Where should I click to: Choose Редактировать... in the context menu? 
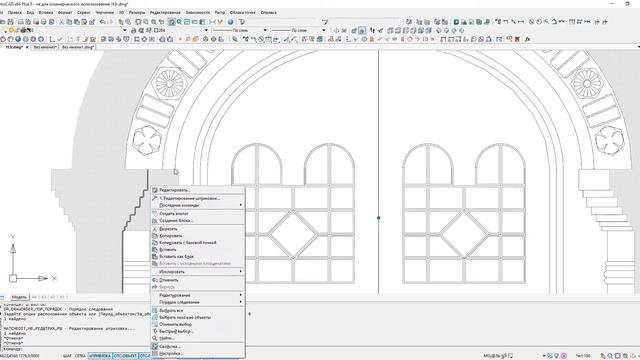click(198, 190)
